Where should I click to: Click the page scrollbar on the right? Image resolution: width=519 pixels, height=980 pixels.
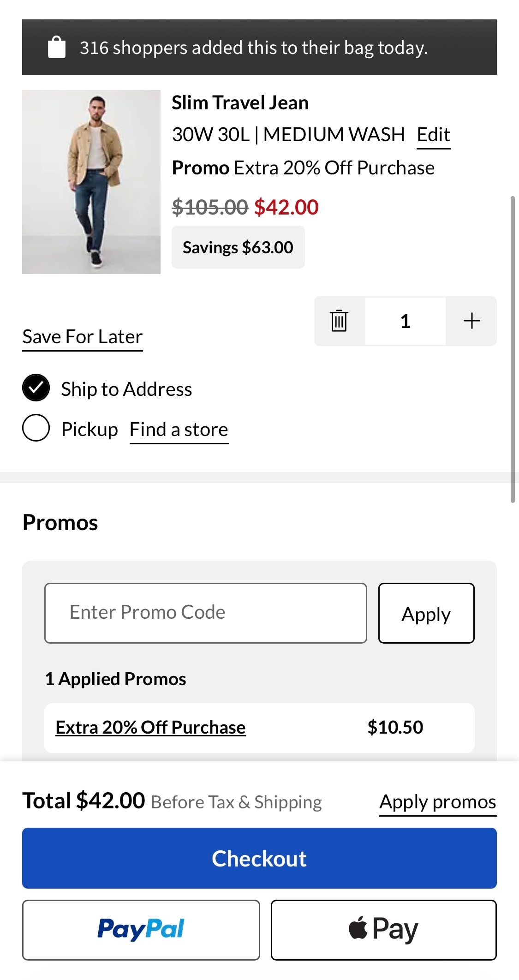[512, 349]
